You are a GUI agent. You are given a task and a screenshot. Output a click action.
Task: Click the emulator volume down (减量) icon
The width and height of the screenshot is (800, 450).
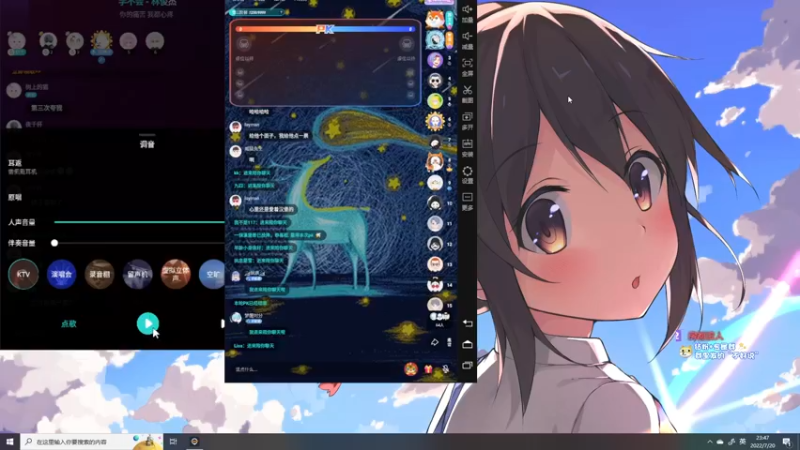[467, 36]
